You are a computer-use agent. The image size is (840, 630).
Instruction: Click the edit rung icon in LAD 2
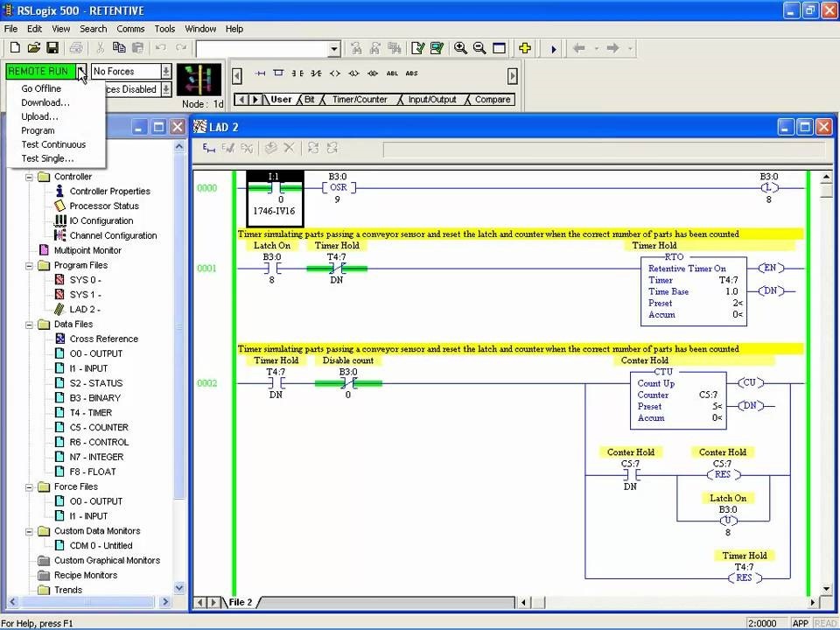(x=209, y=149)
